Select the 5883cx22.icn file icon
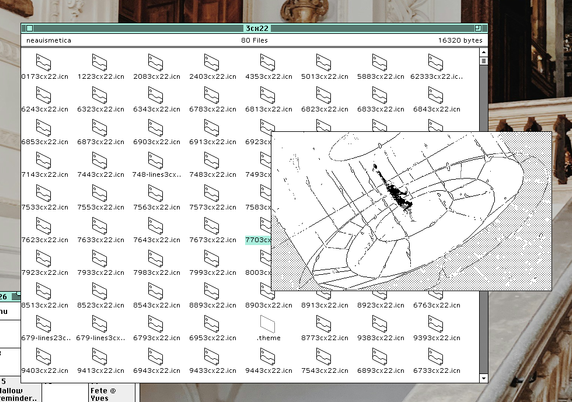 tap(379, 63)
